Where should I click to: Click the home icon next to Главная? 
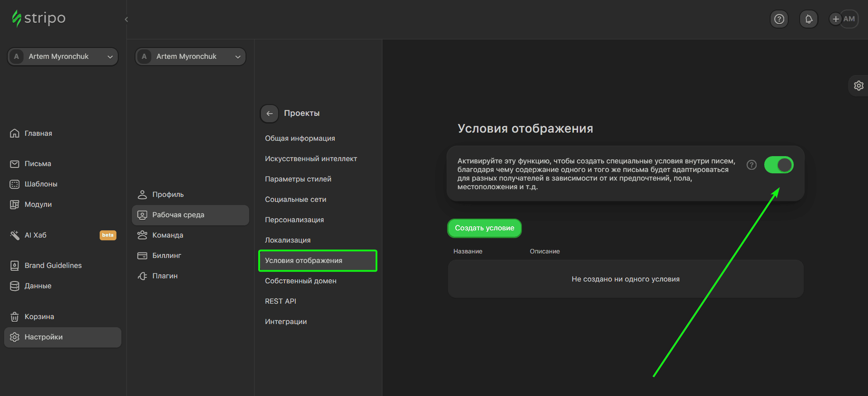[14, 133]
